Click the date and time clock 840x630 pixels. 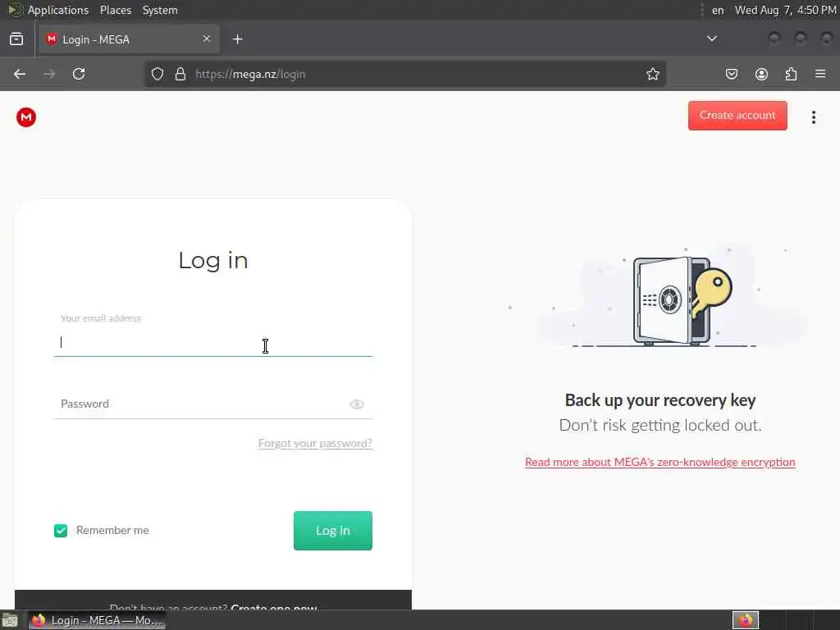(x=785, y=10)
